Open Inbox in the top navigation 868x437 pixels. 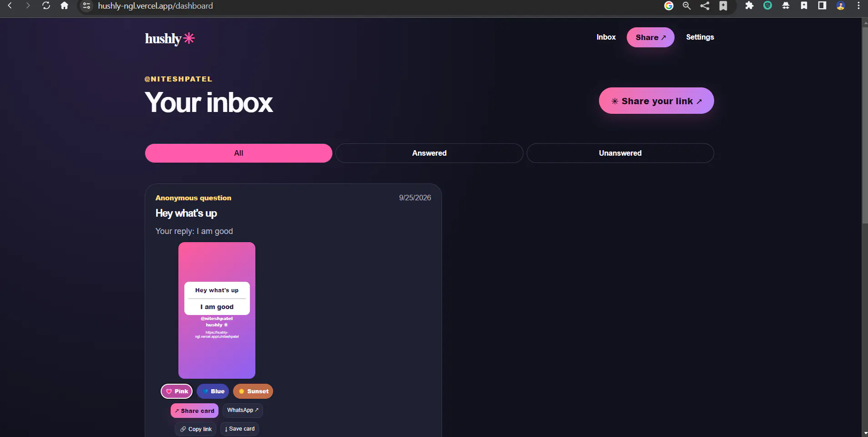click(x=606, y=37)
